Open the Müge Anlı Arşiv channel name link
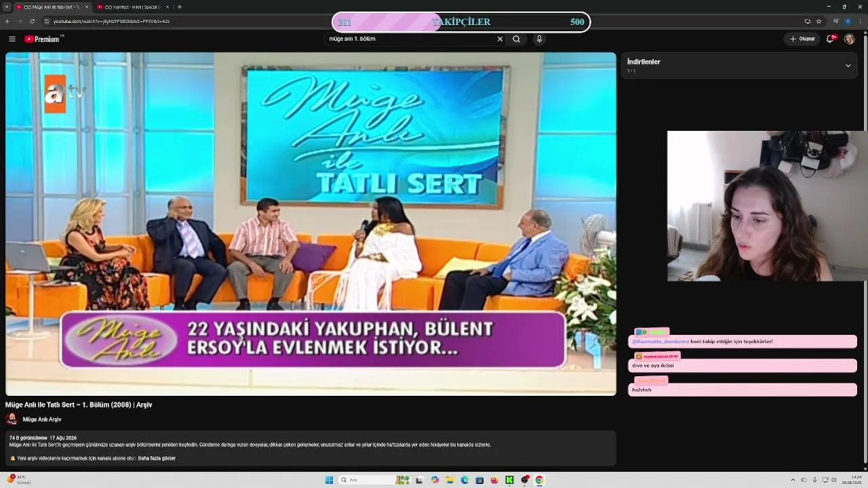The width and height of the screenshot is (868, 488). click(42, 420)
